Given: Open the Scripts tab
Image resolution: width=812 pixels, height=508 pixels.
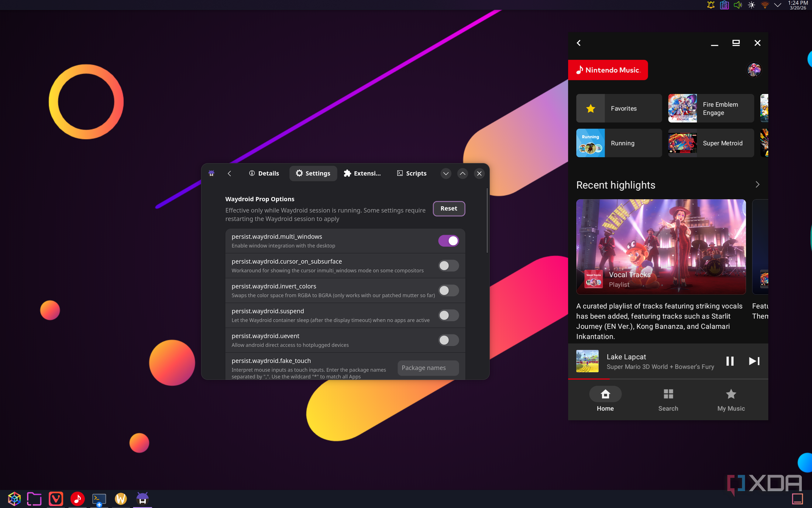Looking at the screenshot, I should click(x=412, y=173).
